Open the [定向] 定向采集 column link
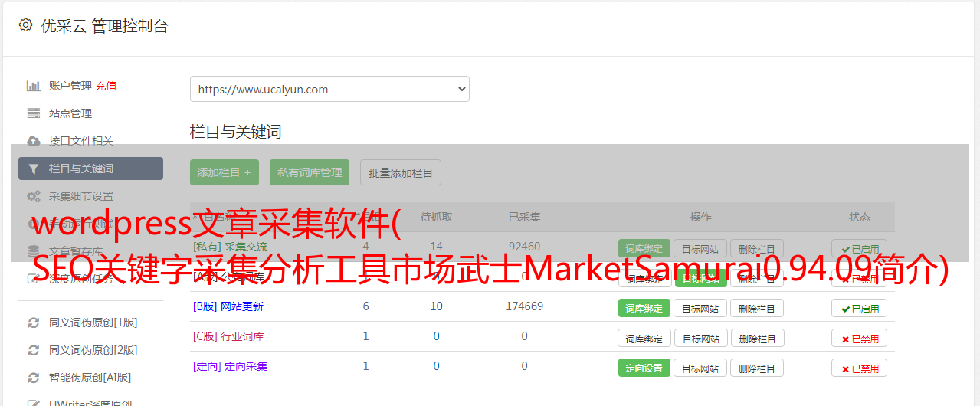Screen dimensions: 980x406 coord(230,366)
